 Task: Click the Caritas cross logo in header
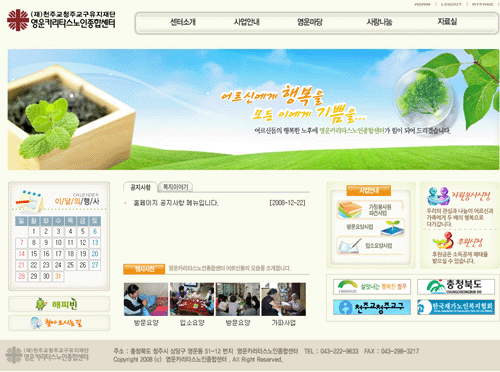(x=18, y=20)
